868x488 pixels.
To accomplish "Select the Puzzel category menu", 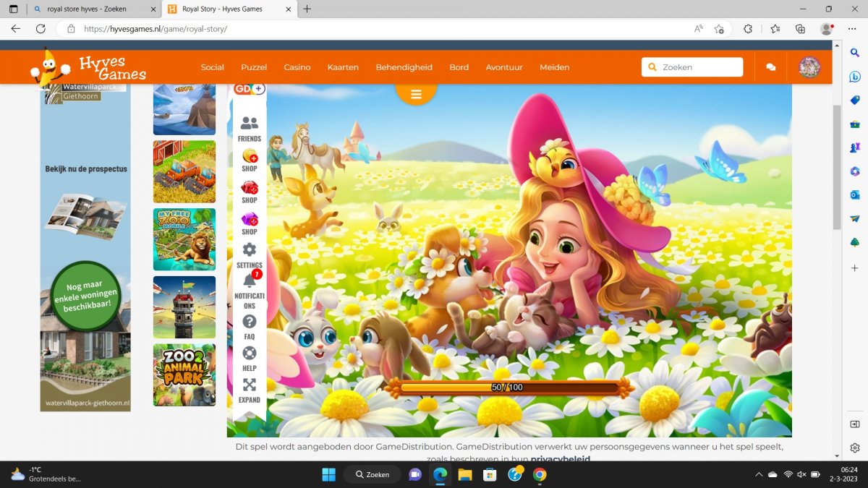I will (254, 67).
